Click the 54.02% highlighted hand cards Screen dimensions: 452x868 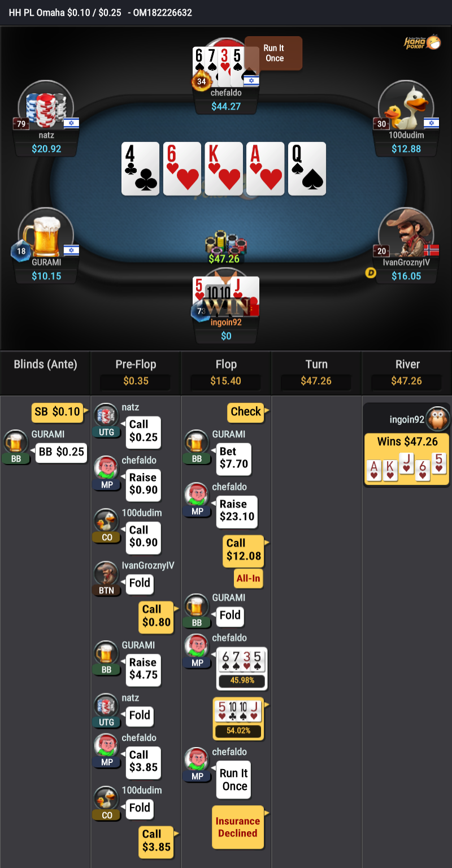238,719
